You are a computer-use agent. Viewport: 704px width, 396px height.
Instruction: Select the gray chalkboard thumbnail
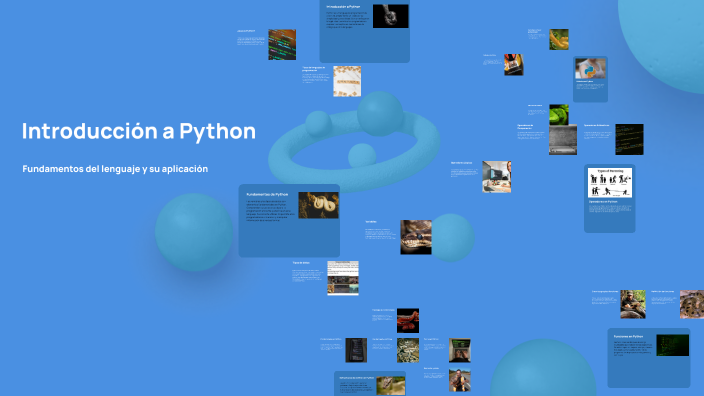[563, 140]
